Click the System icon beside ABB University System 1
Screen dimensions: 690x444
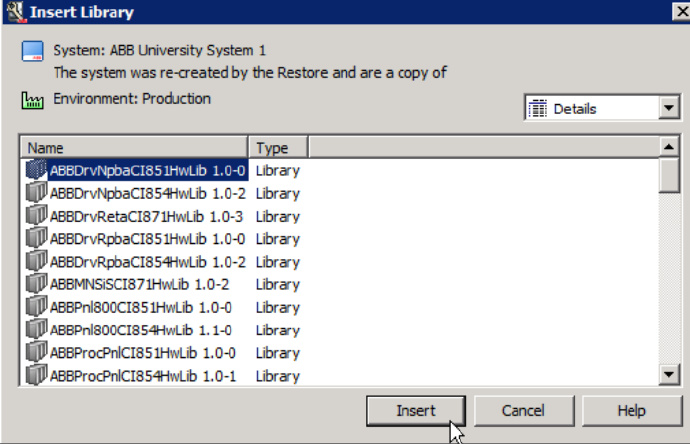click(33, 51)
